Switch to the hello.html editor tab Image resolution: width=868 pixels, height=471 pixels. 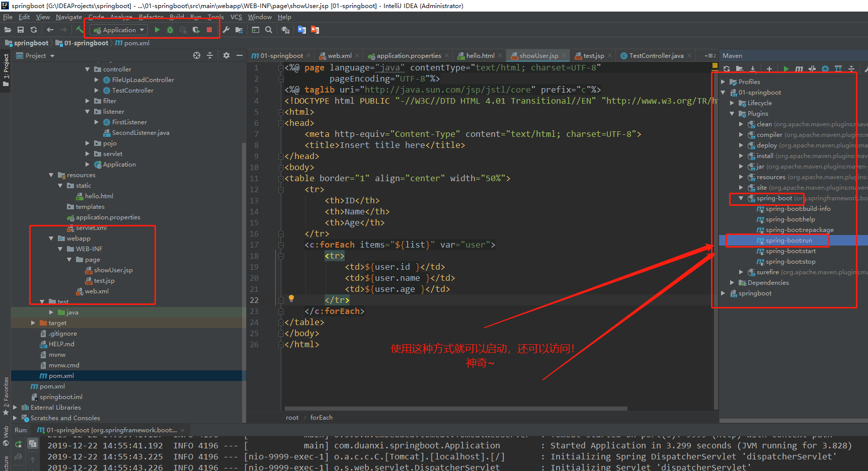point(480,56)
